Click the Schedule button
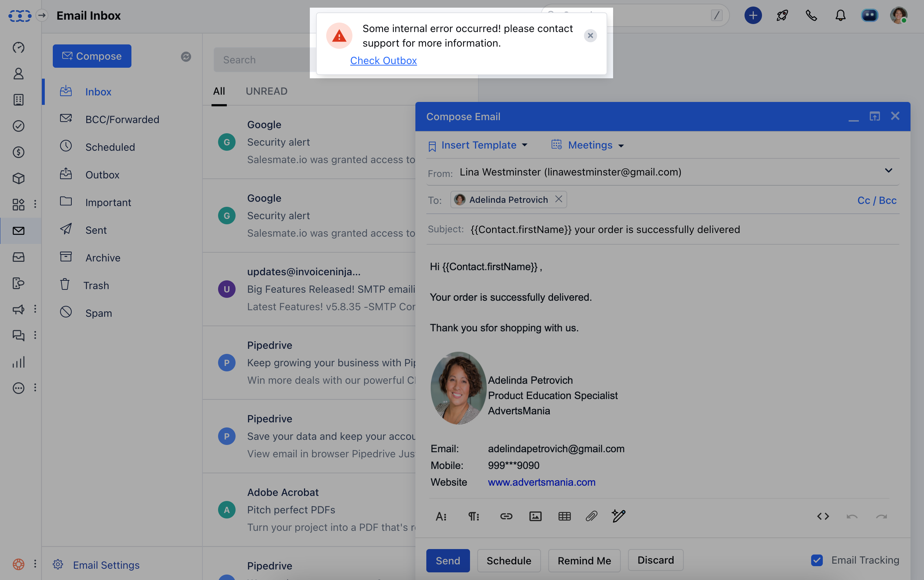Viewport: 924px width, 580px height. point(509,560)
